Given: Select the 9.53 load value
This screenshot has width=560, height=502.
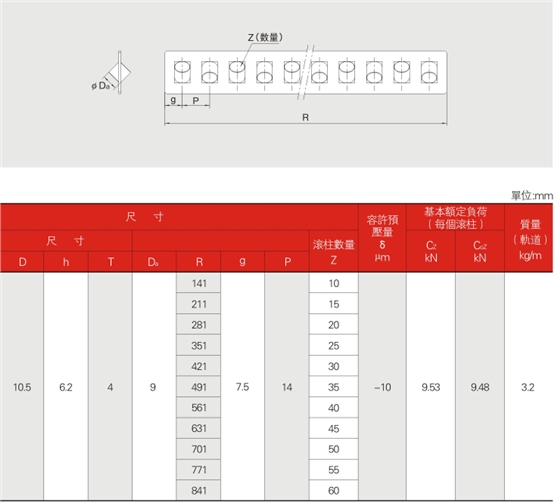Looking at the screenshot, I should pyautogui.click(x=430, y=387).
